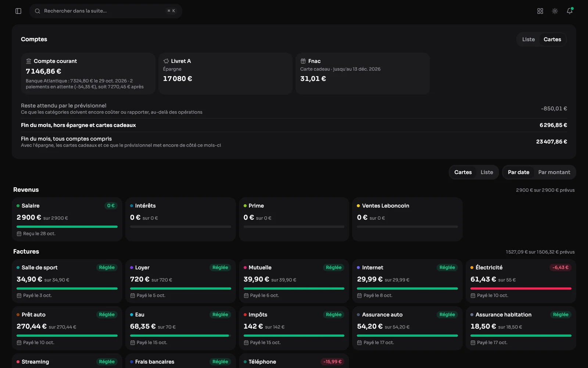Click the Réglée badge on Streaming
The height and width of the screenshot is (368, 588).
tap(107, 362)
